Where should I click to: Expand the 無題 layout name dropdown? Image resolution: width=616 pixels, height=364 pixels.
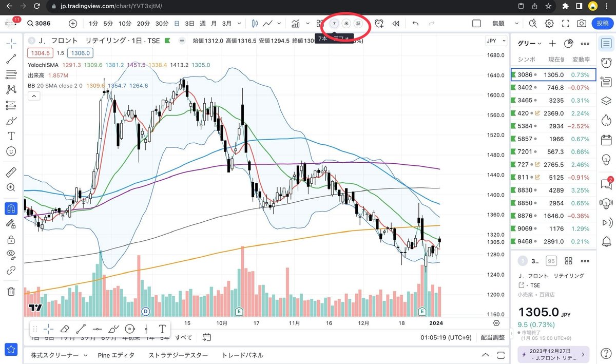pos(516,24)
